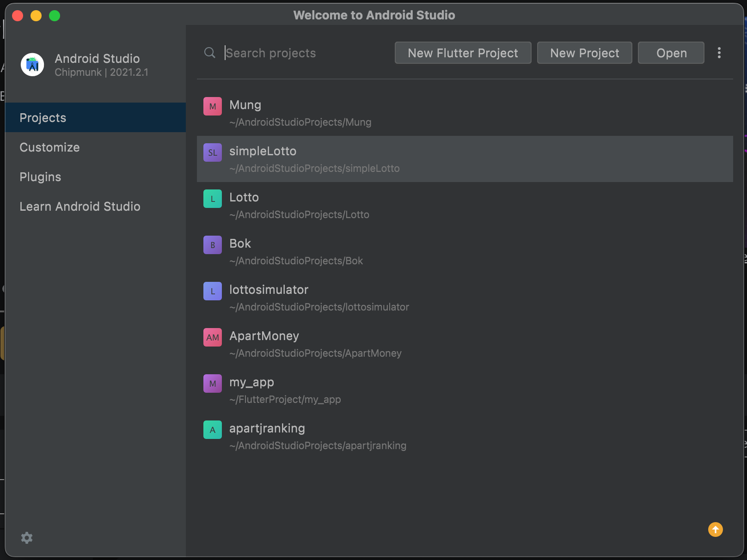747x560 pixels.
Task: Click the purple B icon for Bok
Action: [x=213, y=245]
